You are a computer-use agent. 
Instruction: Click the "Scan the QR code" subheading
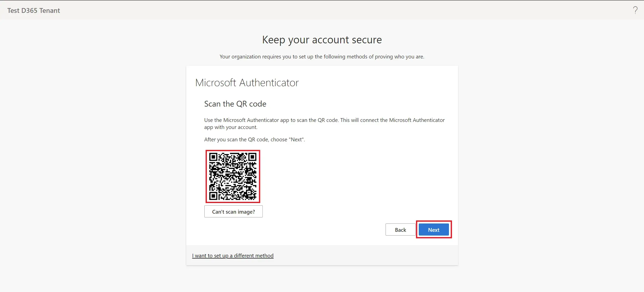[235, 104]
